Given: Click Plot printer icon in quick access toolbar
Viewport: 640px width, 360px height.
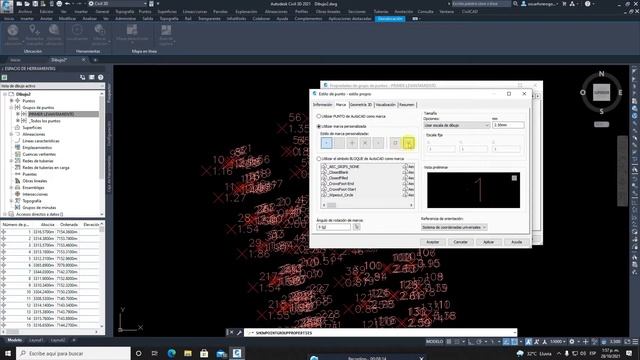Looking at the screenshot, I should point(60,4).
